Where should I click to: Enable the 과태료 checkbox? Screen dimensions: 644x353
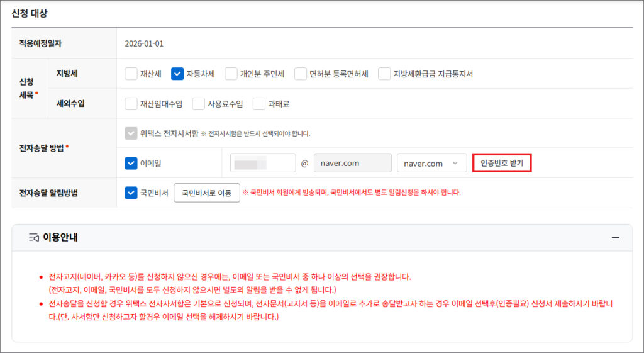[259, 104]
